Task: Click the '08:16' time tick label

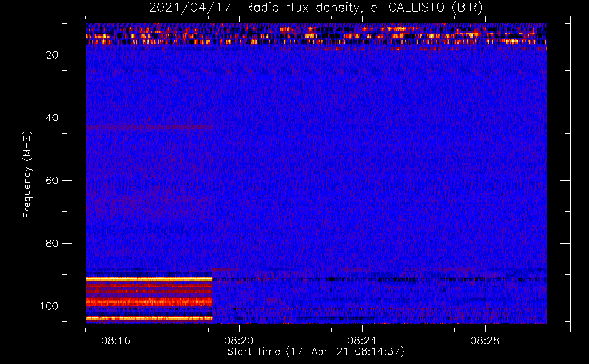Action: 116,341
